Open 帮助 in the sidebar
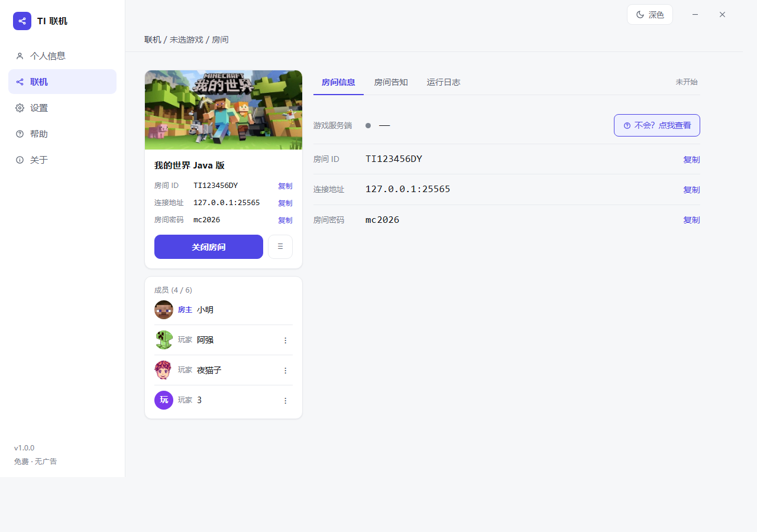This screenshot has height=532, width=757. point(62,134)
